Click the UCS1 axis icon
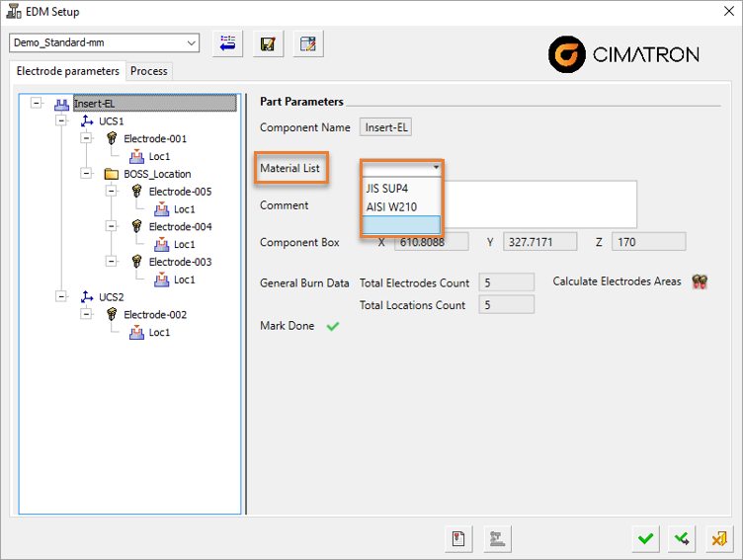This screenshot has height=560, width=743. 87,120
